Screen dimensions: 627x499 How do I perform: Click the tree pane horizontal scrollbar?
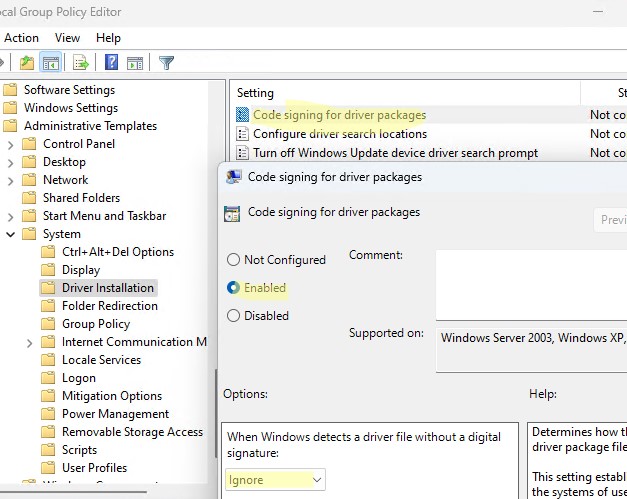coord(74,492)
